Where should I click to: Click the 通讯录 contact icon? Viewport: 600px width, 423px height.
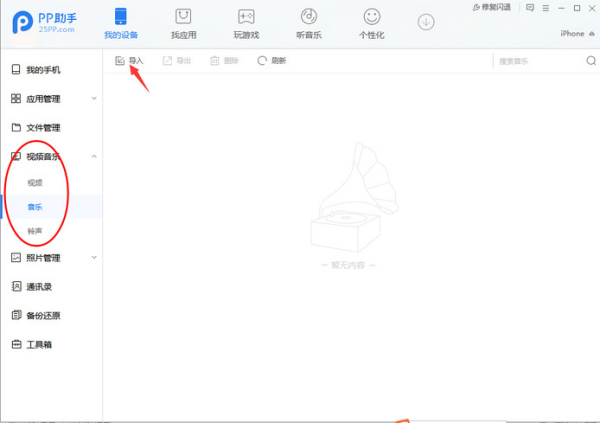(x=16, y=286)
